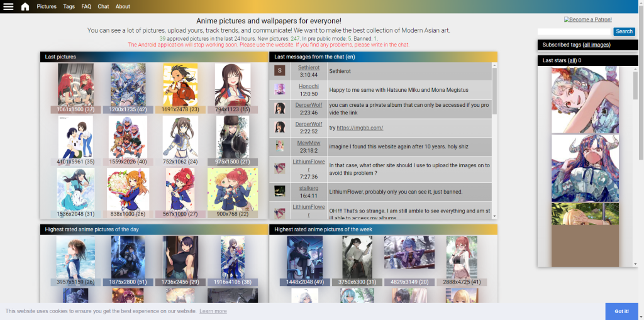The image size is (644, 320).
Task: Open DerperWolf's avatar at 2:23:46 message
Action: 280,108
